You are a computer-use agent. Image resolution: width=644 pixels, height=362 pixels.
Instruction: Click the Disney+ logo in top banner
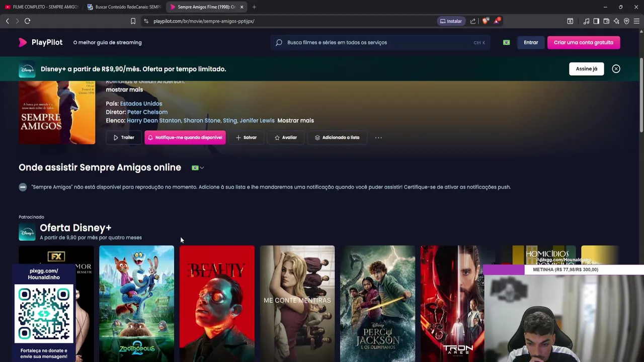(27, 69)
